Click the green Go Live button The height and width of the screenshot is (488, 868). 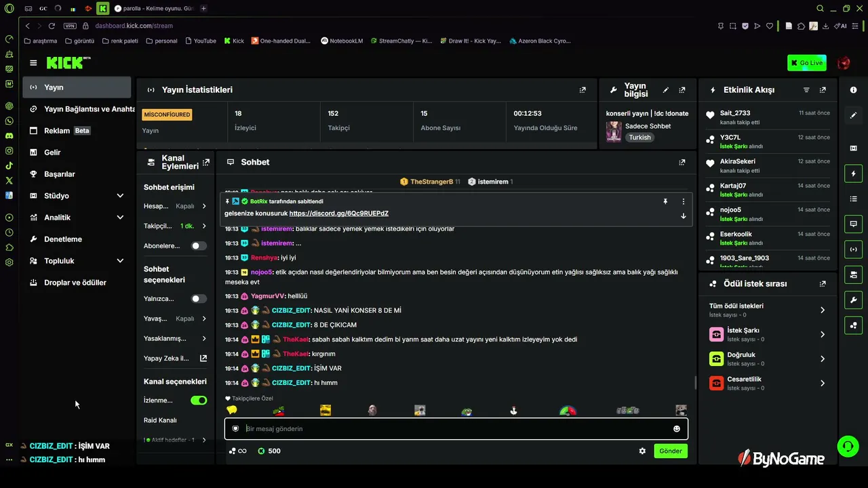(806, 63)
